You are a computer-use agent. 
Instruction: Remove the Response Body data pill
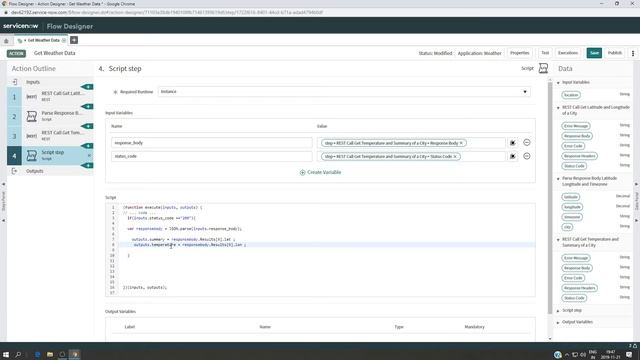pyautogui.click(x=461, y=143)
